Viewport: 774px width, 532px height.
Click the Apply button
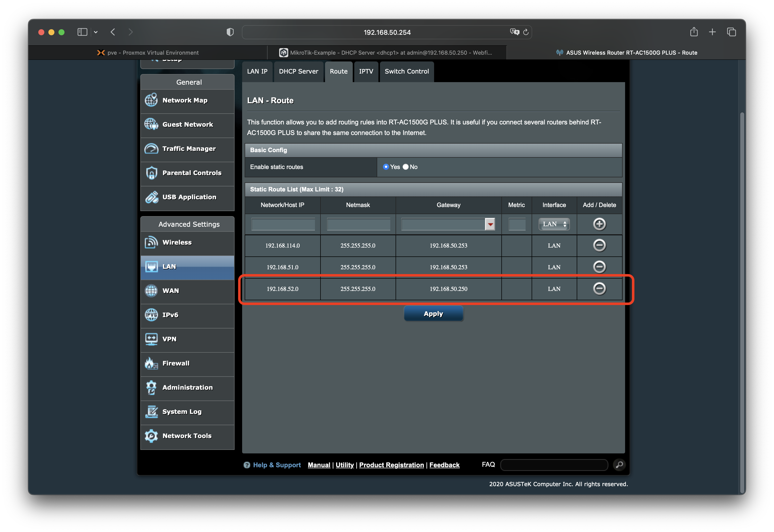click(x=433, y=314)
